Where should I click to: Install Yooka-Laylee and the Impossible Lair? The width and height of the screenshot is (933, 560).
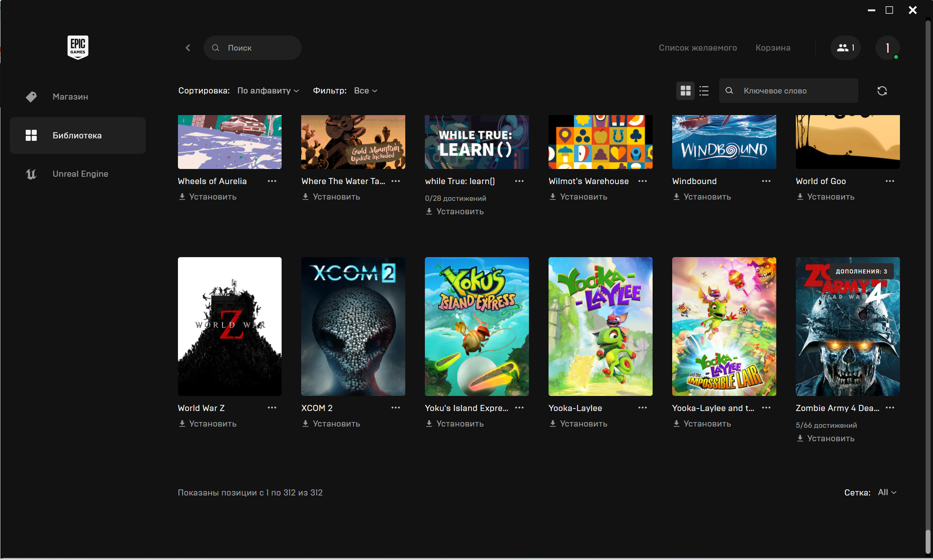pos(702,424)
